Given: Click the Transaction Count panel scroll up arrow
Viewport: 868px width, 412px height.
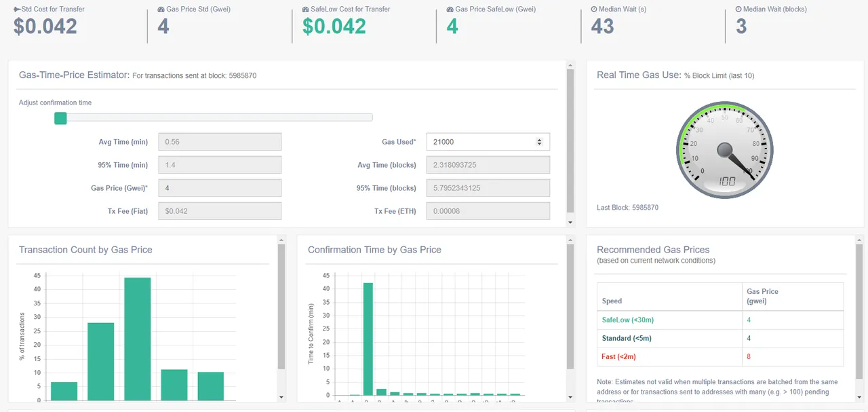Looking at the screenshot, I should click(281, 240).
